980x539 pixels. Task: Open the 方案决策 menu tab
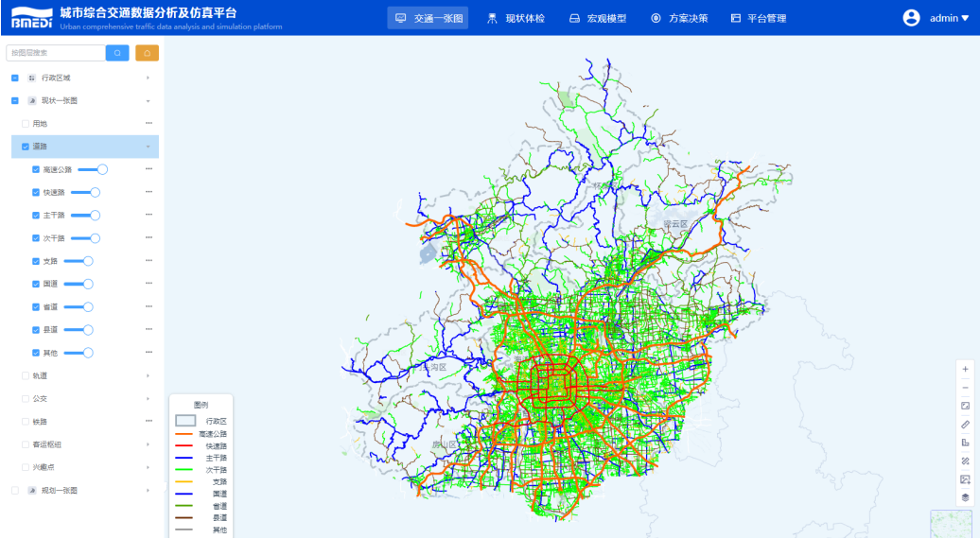coord(679,18)
